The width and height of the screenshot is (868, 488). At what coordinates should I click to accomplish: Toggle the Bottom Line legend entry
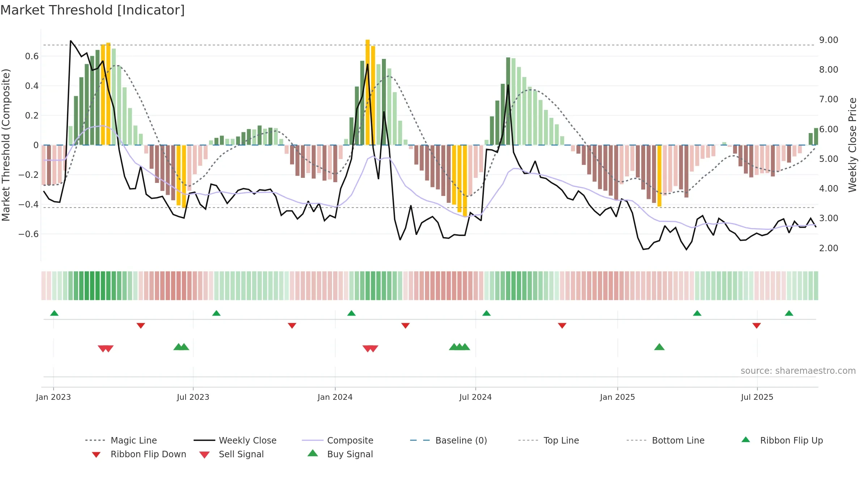coord(665,440)
